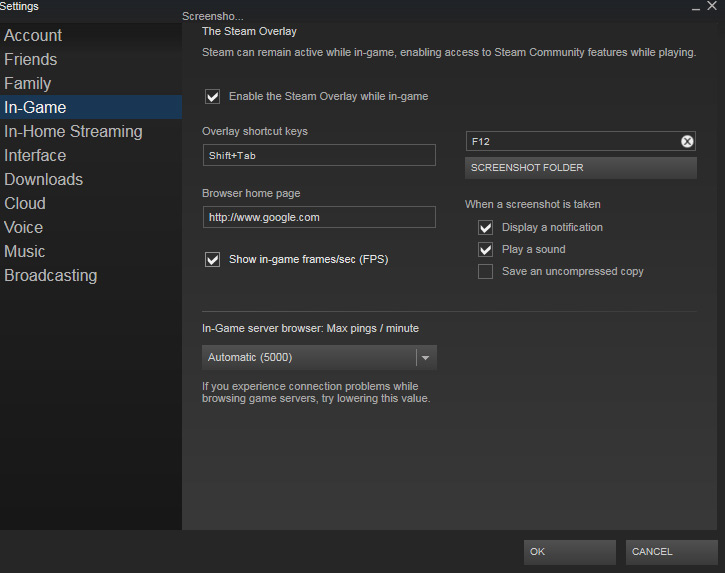The image size is (725, 573).
Task: Close the Settings window
Action: [711, 7]
